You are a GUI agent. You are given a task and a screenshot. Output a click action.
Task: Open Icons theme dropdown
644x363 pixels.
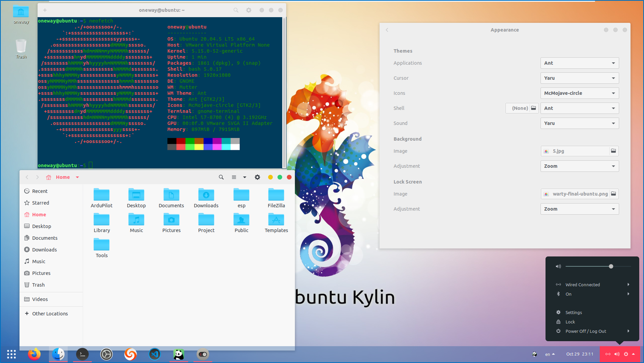tap(580, 93)
